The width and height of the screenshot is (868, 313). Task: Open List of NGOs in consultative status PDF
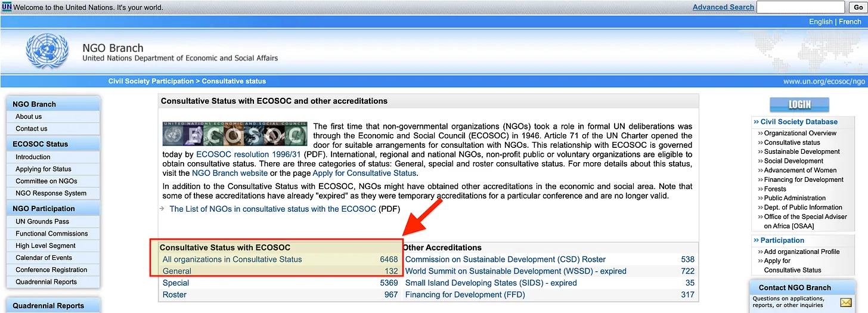coord(273,209)
